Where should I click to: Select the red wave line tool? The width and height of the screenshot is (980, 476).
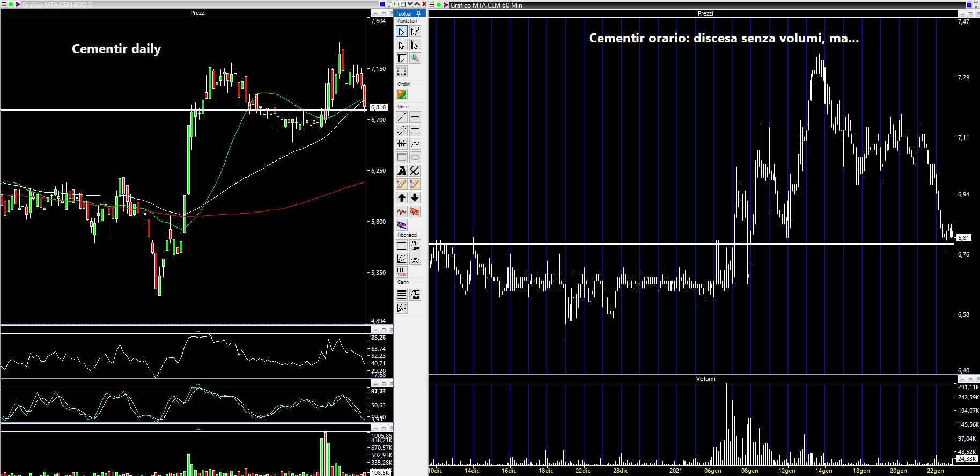402,211
